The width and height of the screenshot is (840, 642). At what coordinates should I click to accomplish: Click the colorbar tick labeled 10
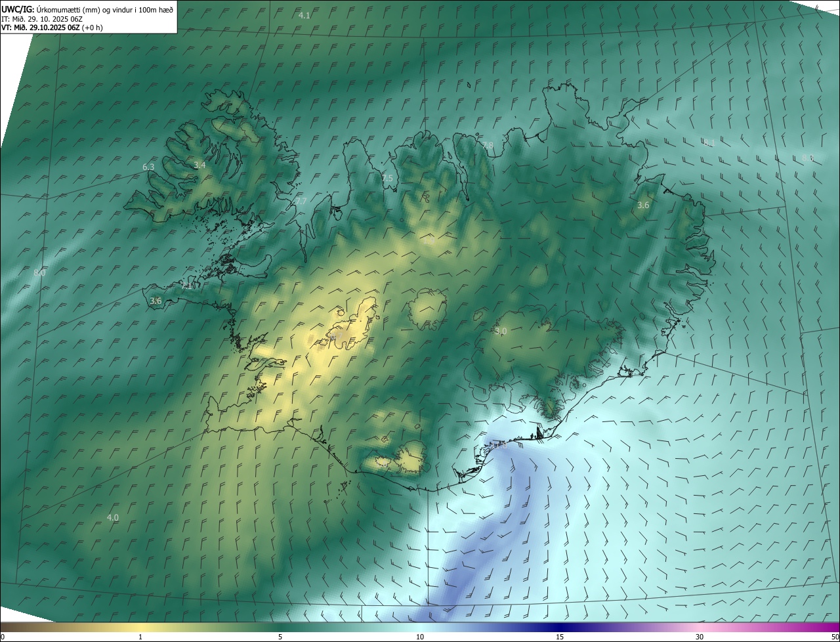420,637
